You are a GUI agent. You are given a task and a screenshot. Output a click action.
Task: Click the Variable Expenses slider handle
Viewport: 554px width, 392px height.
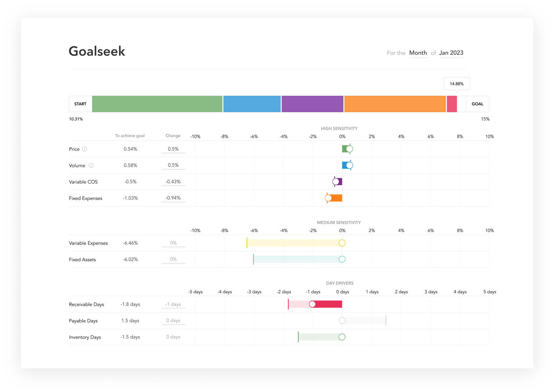pyautogui.click(x=342, y=243)
